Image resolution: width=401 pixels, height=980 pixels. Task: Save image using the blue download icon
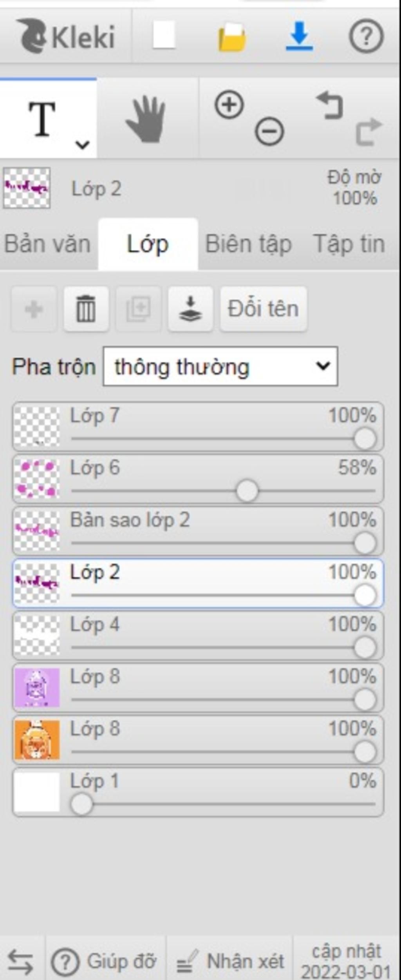299,36
